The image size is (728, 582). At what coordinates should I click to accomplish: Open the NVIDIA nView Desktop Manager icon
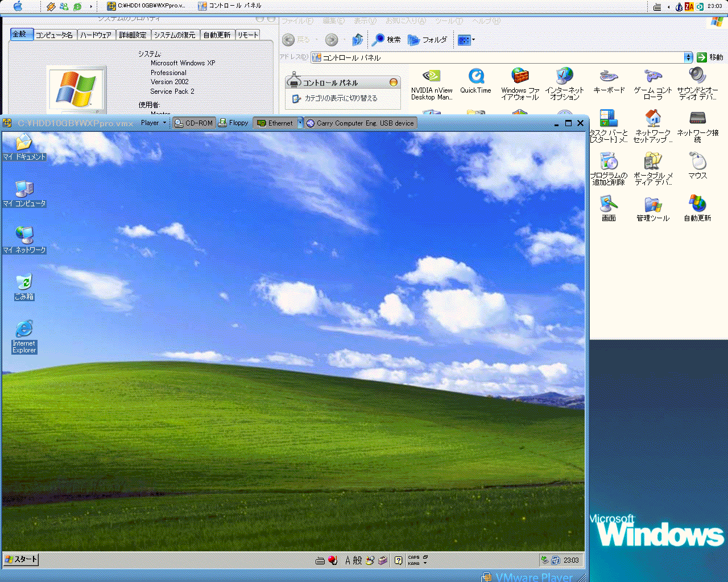(x=432, y=84)
